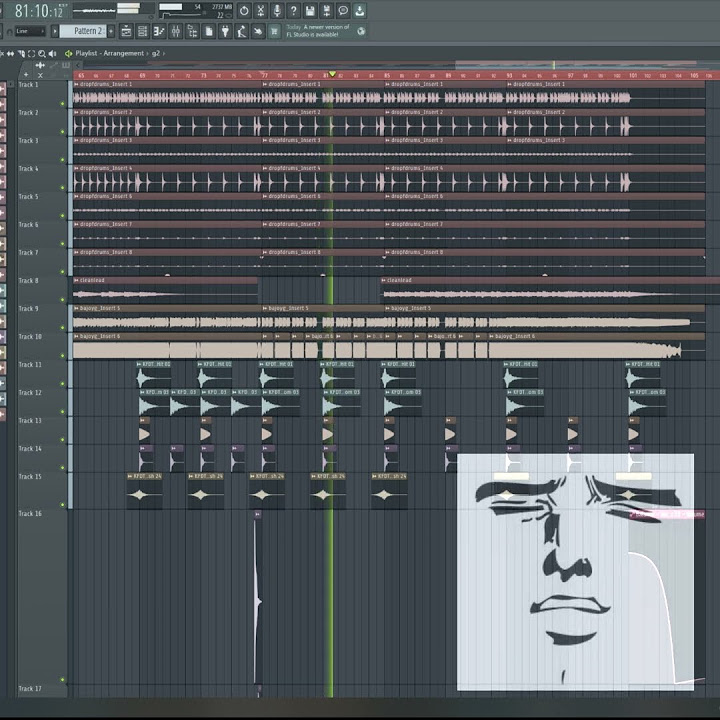
Task: Toggle mute dot for Track 8
Action: pyautogui.click(x=63, y=300)
